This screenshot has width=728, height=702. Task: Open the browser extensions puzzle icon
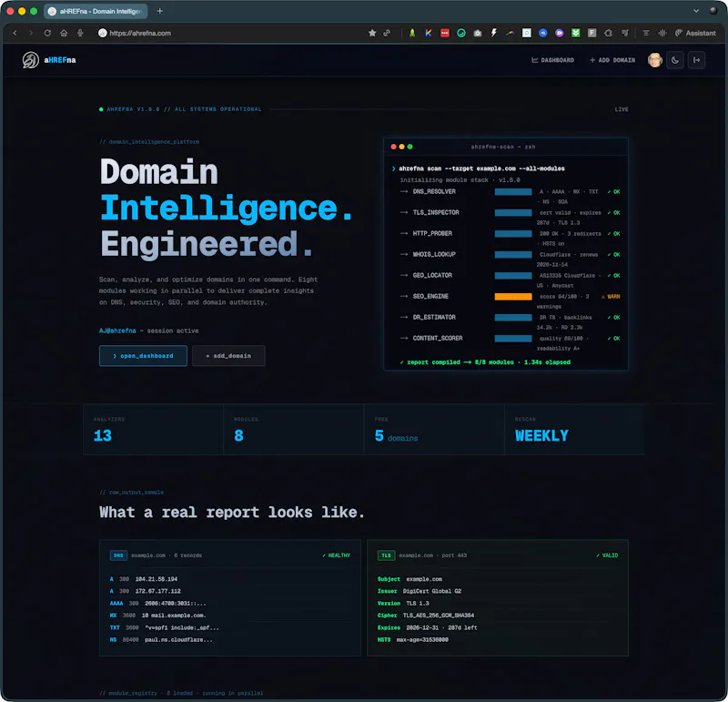coord(608,33)
